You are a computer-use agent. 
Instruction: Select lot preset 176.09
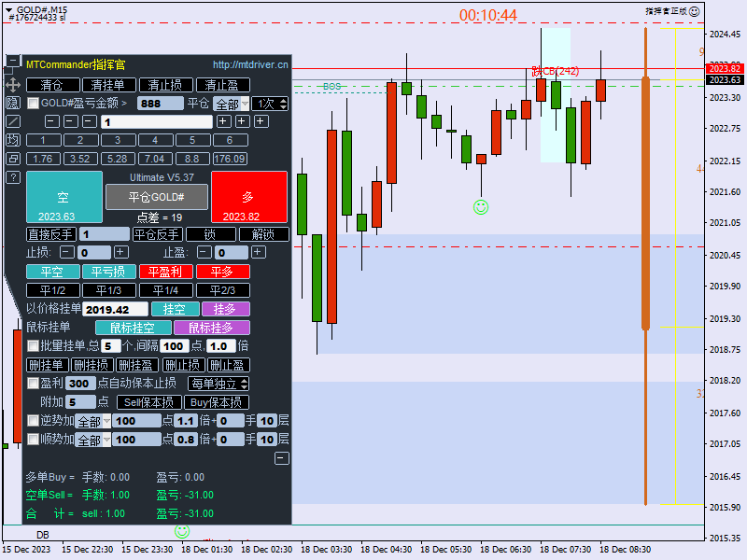(x=230, y=159)
